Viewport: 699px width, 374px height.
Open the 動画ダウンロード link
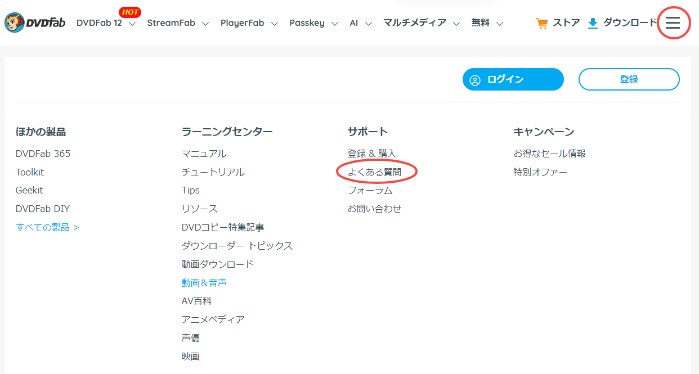(x=217, y=264)
